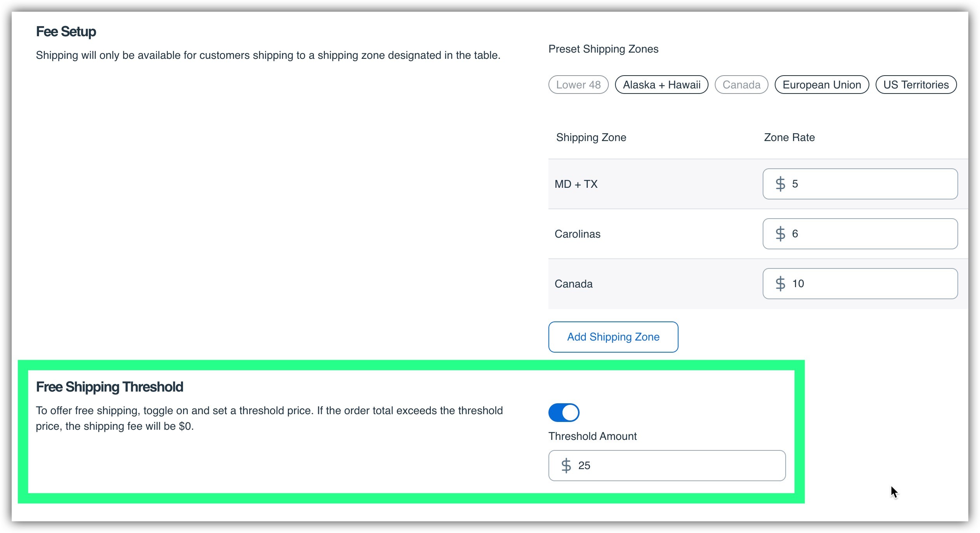Click dollar icon in MD + TX rate
The width and height of the screenshot is (980, 533).
tap(780, 184)
